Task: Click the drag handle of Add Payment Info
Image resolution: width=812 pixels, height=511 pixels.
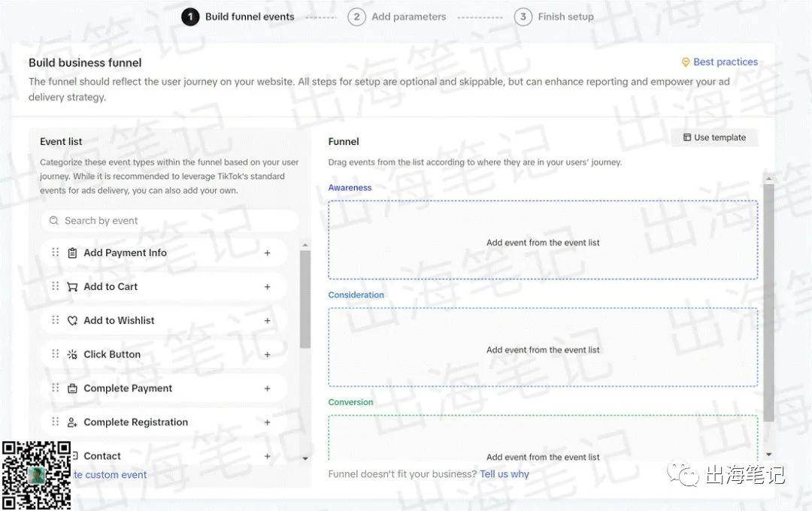Action: (x=56, y=252)
